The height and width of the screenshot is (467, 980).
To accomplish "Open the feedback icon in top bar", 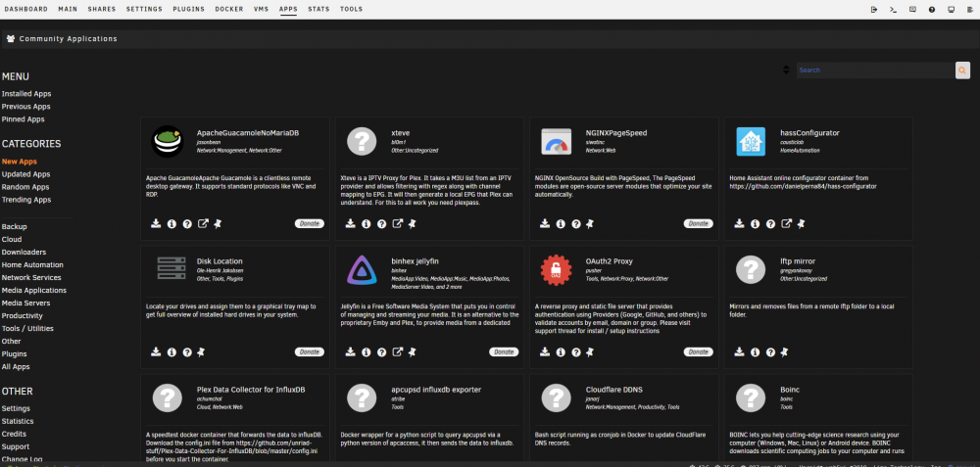I will pos(912,10).
